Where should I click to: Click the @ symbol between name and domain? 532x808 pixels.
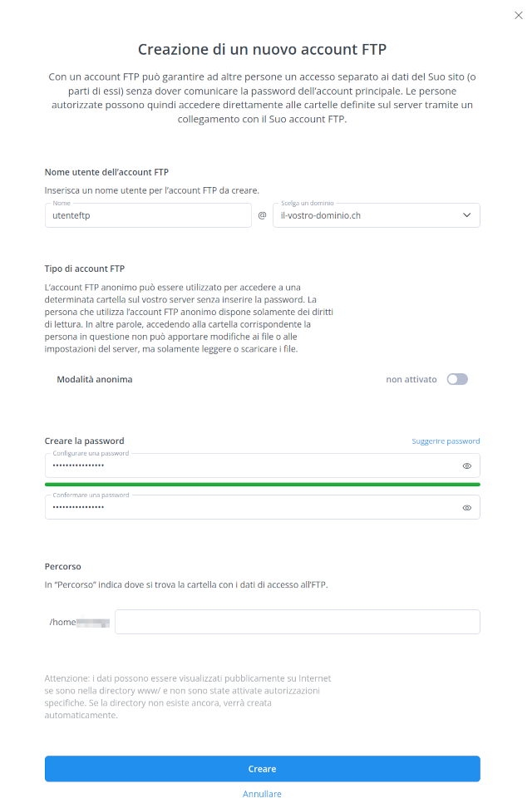click(262, 215)
